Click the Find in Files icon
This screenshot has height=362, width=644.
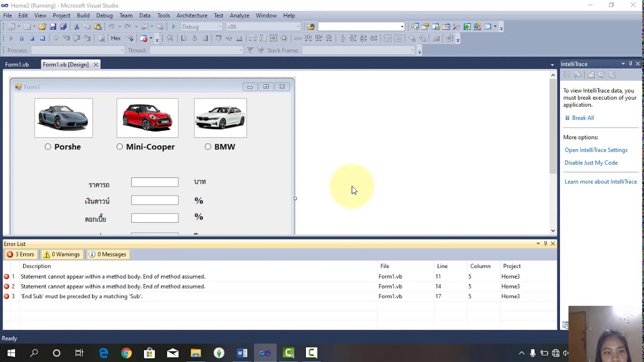(x=310, y=27)
